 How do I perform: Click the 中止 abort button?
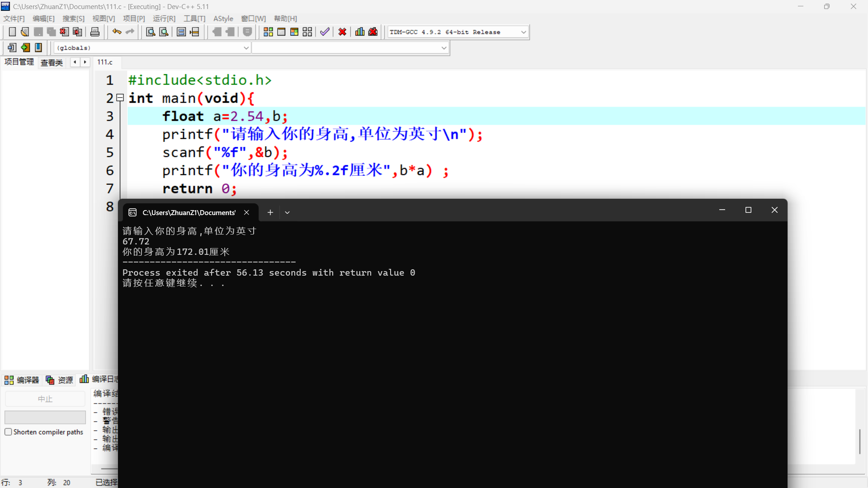click(x=45, y=399)
